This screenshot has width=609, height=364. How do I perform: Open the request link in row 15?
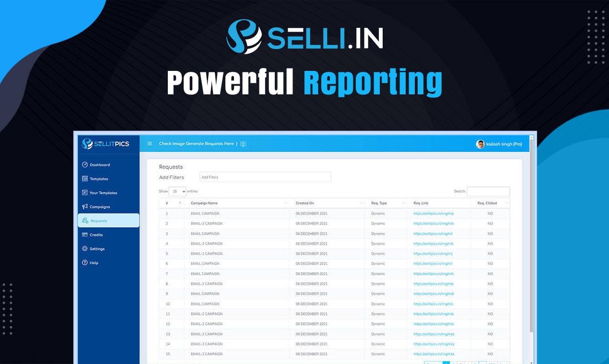[x=434, y=354]
